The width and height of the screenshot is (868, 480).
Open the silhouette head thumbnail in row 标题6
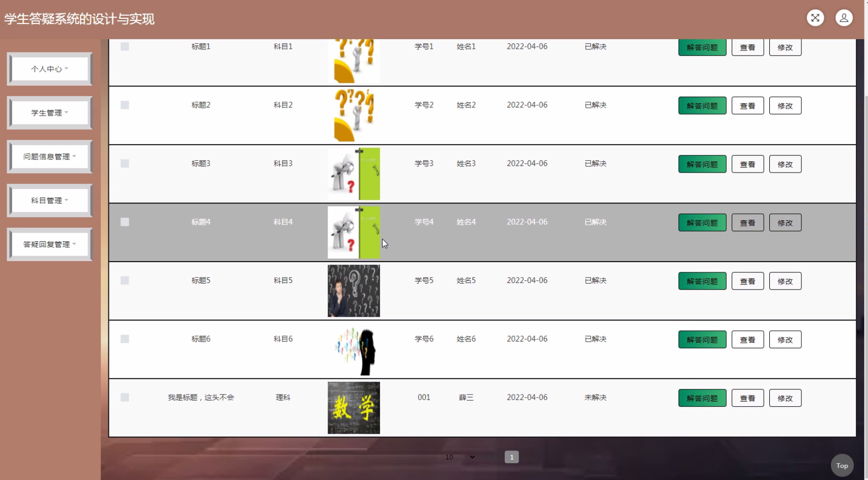point(354,349)
